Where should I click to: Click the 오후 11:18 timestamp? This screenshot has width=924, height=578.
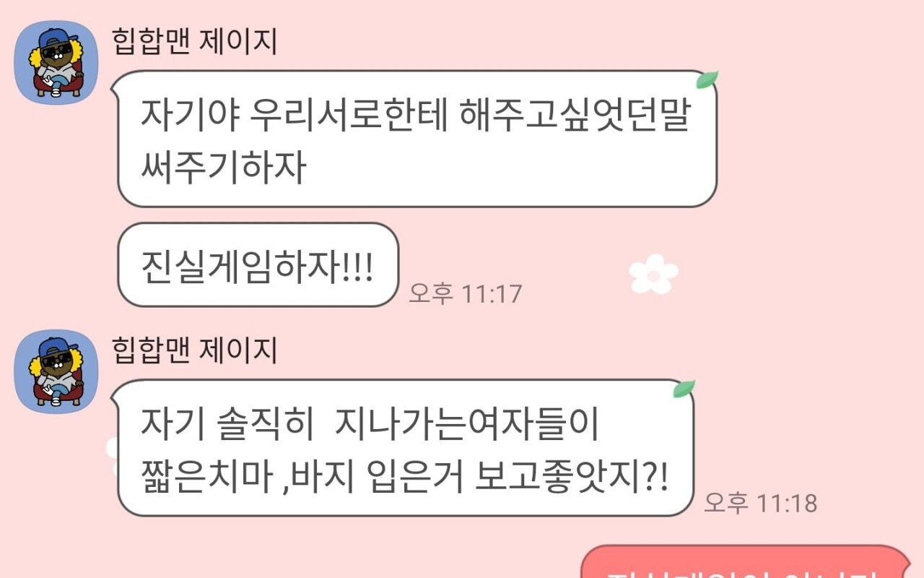pos(761,503)
